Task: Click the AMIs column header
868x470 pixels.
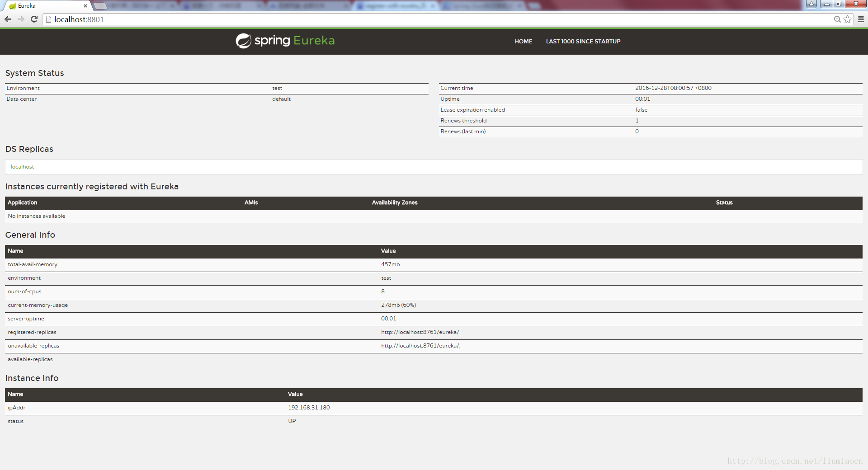Action: [251, 202]
